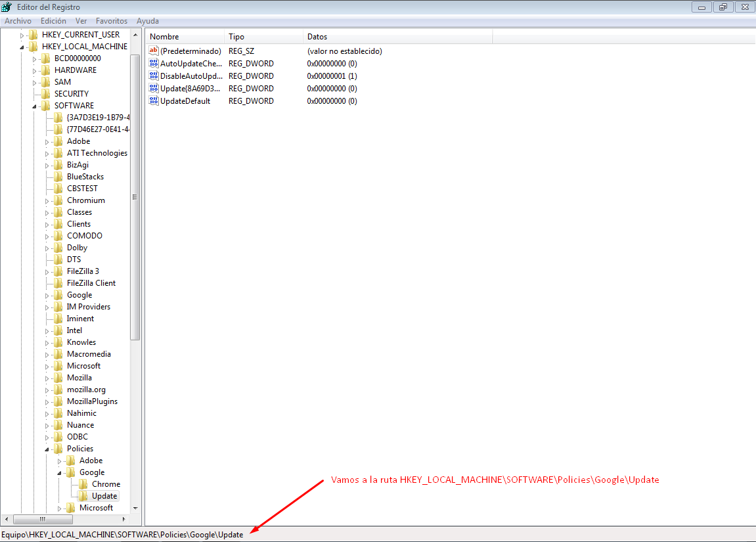The image size is (756, 542).
Task: Expand the Microsoft key under SOFTWARE
Action: pyautogui.click(x=47, y=367)
